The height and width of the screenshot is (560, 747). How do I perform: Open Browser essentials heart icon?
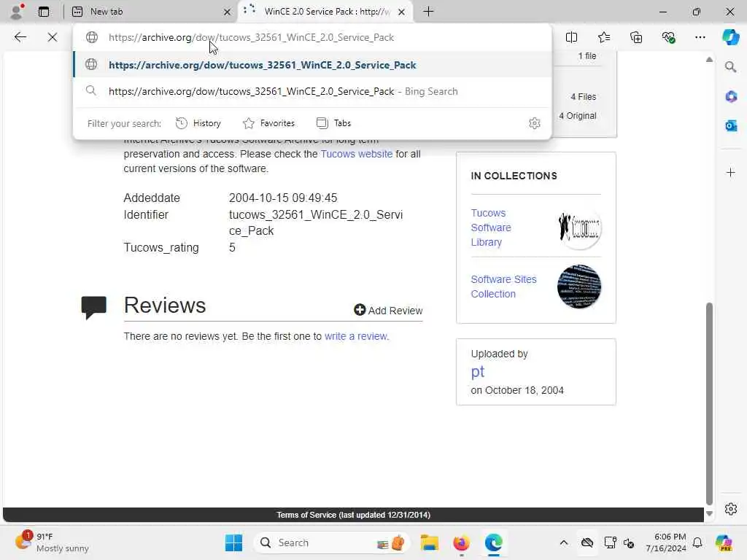click(668, 37)
